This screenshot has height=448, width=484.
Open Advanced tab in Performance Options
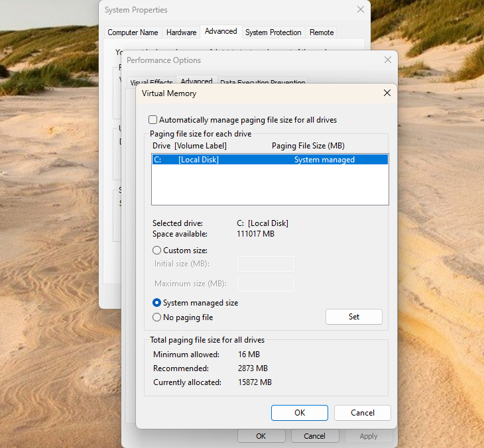click(197, 81)
